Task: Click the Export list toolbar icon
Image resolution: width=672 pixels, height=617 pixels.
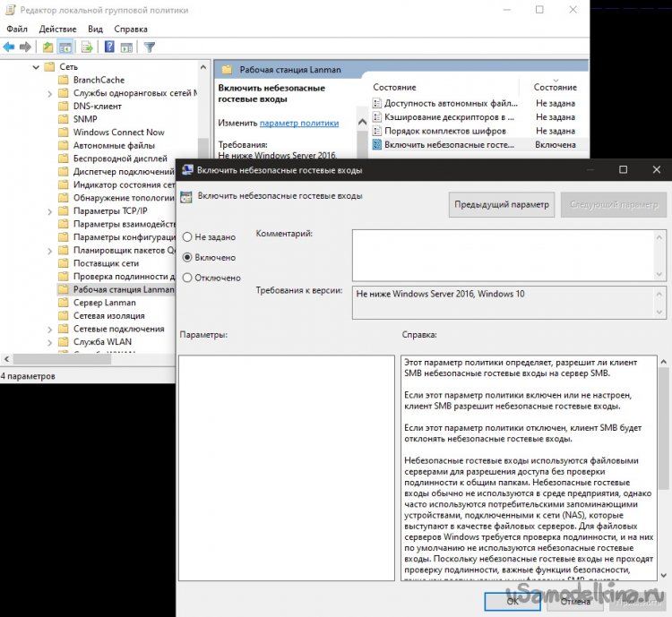Action: pos(88,47)
